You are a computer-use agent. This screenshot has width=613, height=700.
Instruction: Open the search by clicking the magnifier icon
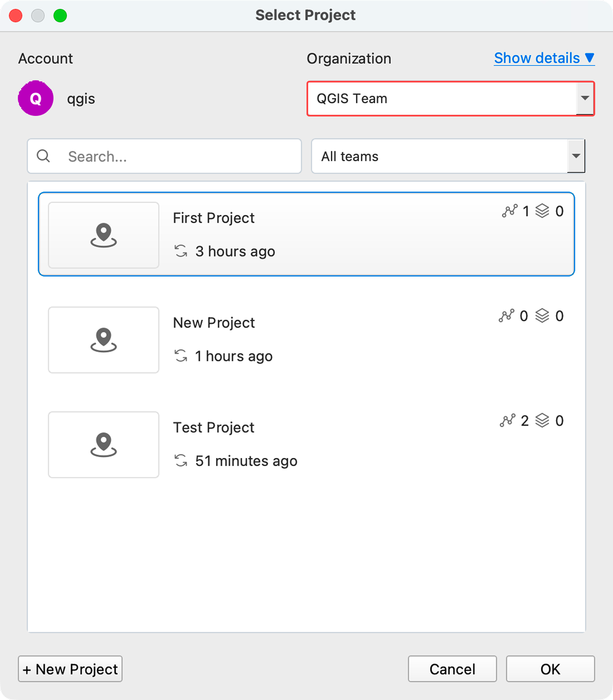pyautogui.click(x=43, y=156)
